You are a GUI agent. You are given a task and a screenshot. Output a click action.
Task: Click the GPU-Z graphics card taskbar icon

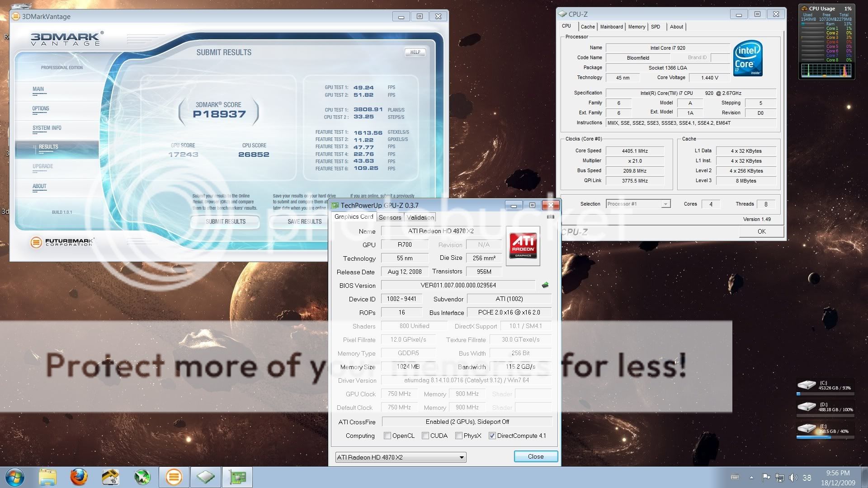coord(237,477)
